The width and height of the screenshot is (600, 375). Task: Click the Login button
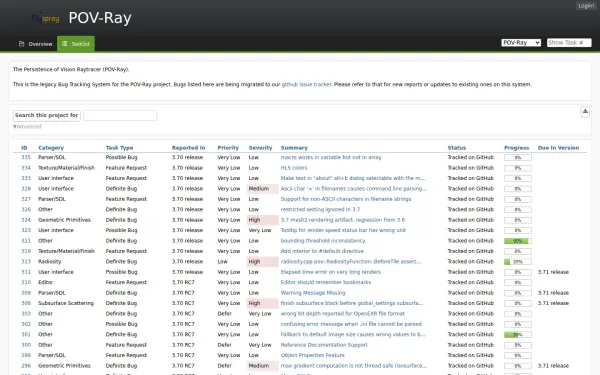click(x=586, y=6)
